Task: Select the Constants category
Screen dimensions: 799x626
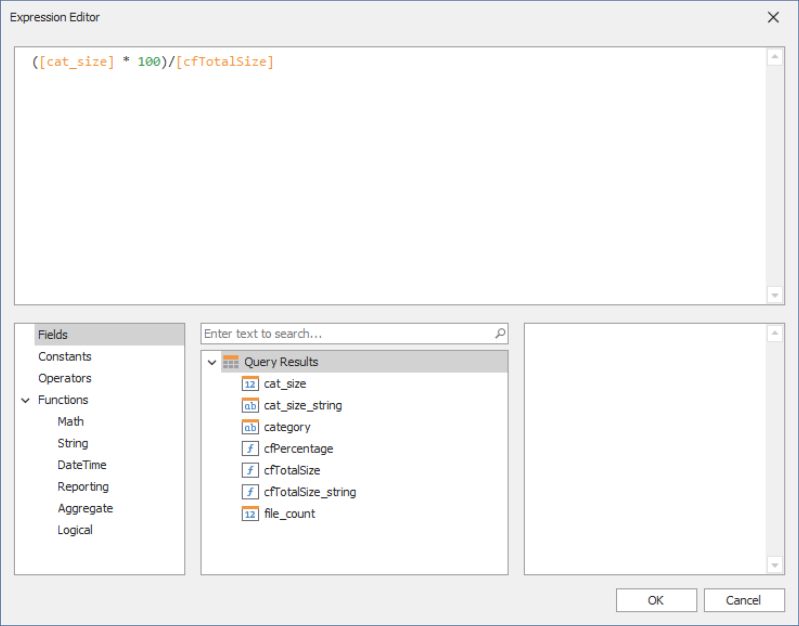Action: click(64, 357)
